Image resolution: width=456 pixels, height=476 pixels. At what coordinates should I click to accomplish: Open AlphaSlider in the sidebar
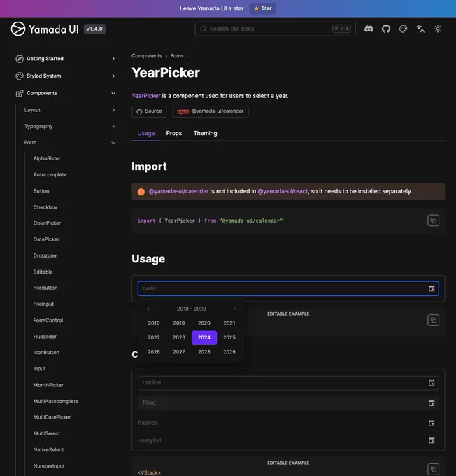click(47, 158)
